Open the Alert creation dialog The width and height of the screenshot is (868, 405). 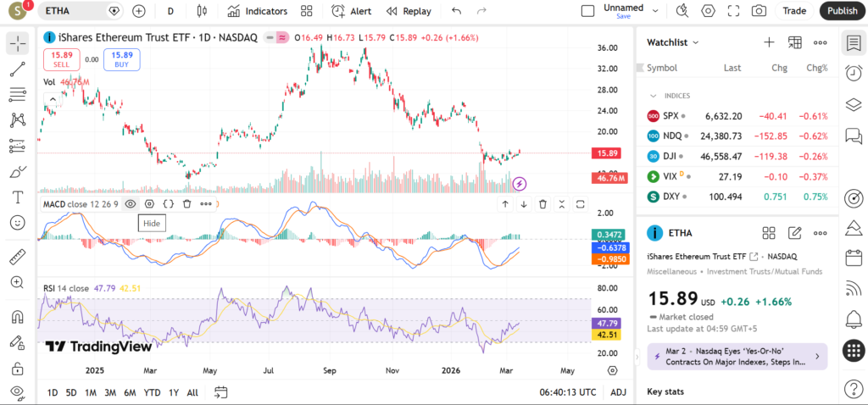[x=351, y=11]
